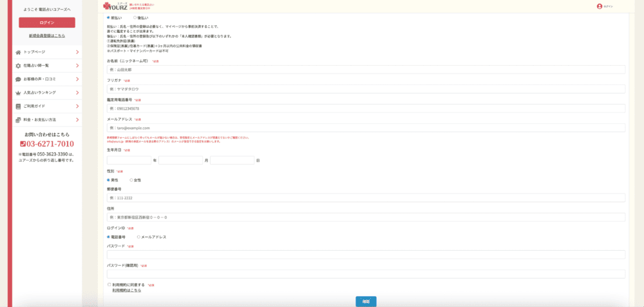Screen dimensions: 644x307
Task: Click the メールアドレス input field
Action: tap(366, 128)
